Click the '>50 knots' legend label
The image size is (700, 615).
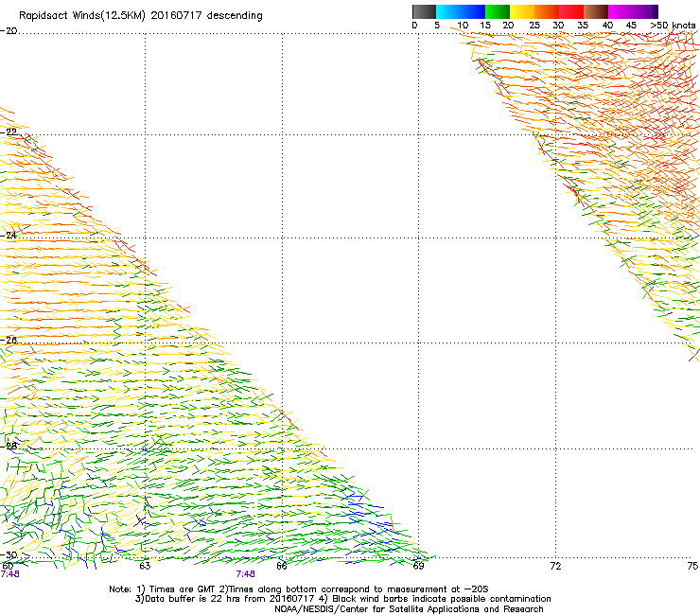click(673, 26)
